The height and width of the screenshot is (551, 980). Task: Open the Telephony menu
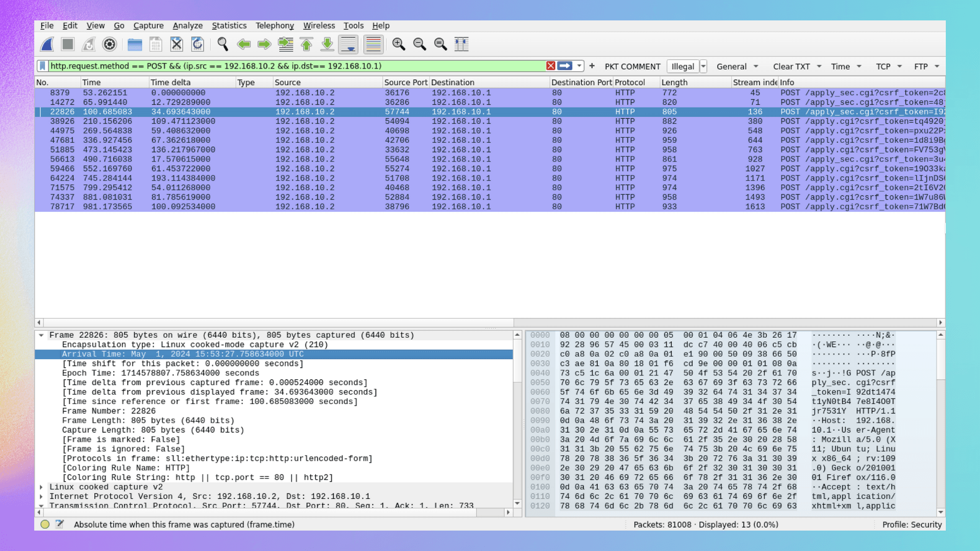275,26
